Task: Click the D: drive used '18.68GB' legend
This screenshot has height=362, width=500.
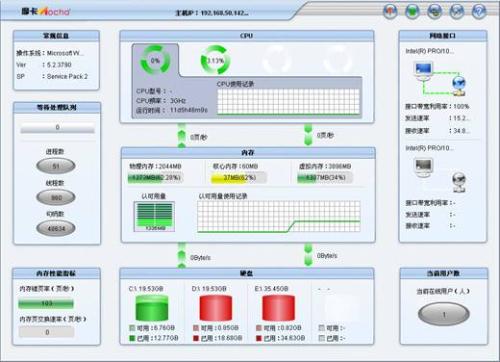Action: click(x=218, y=338)
